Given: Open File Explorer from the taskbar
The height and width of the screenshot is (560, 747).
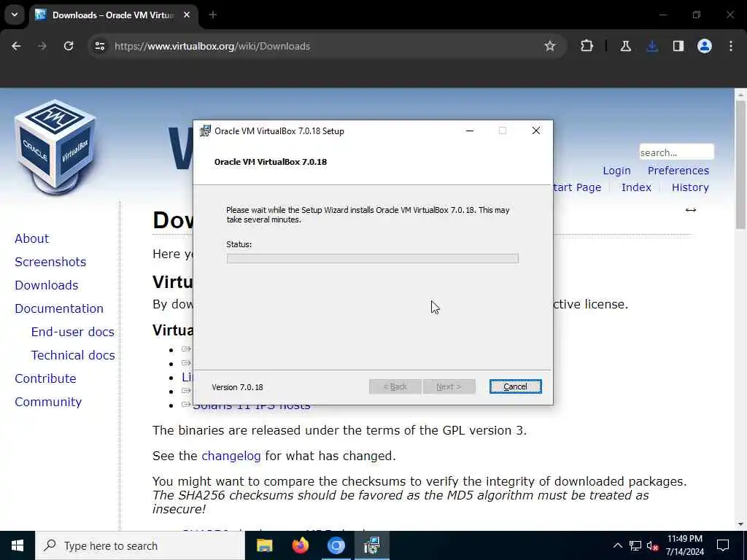Looking at the screenshot, I should click(264, 545).
